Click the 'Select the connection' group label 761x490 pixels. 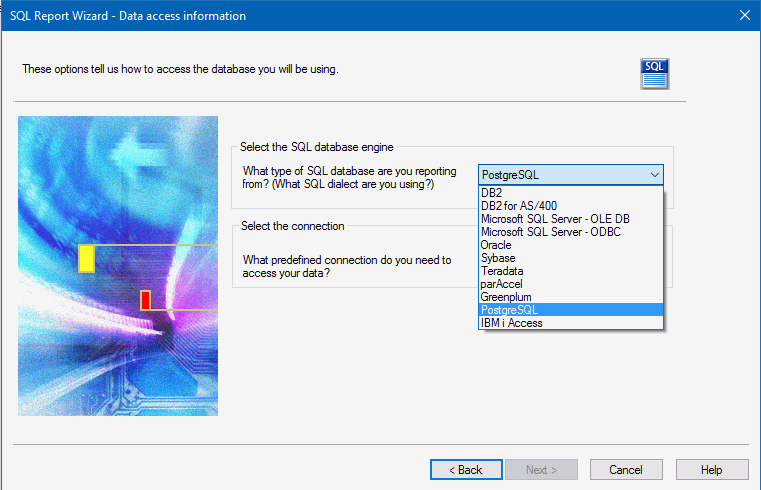point(293,226)
